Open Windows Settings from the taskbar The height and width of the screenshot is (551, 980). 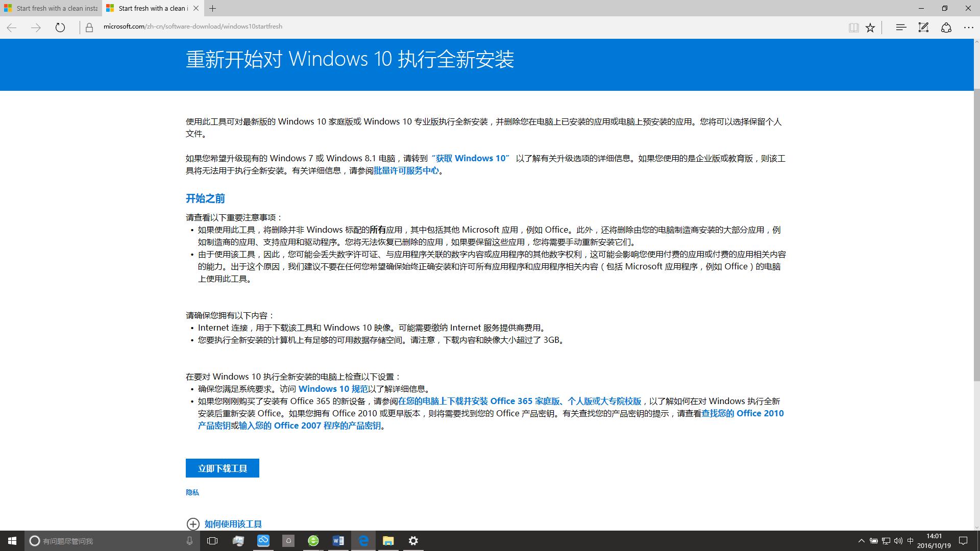(413, 541)
